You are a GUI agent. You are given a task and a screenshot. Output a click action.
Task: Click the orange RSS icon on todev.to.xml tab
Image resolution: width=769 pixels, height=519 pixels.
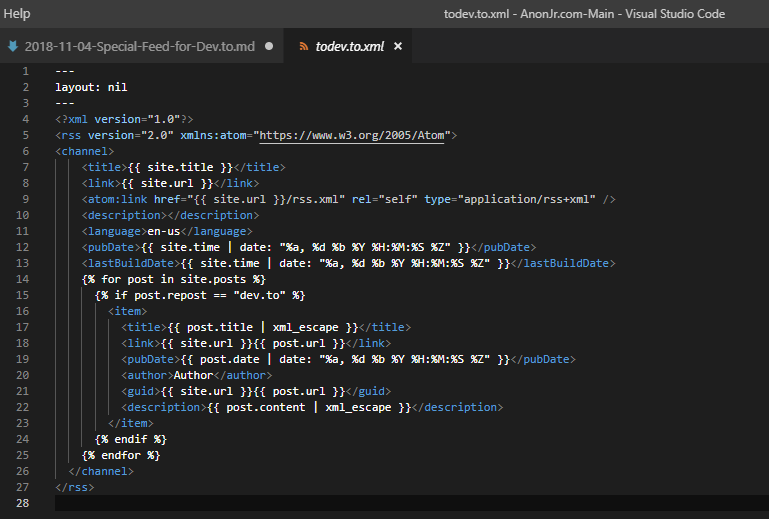[301, 47]
